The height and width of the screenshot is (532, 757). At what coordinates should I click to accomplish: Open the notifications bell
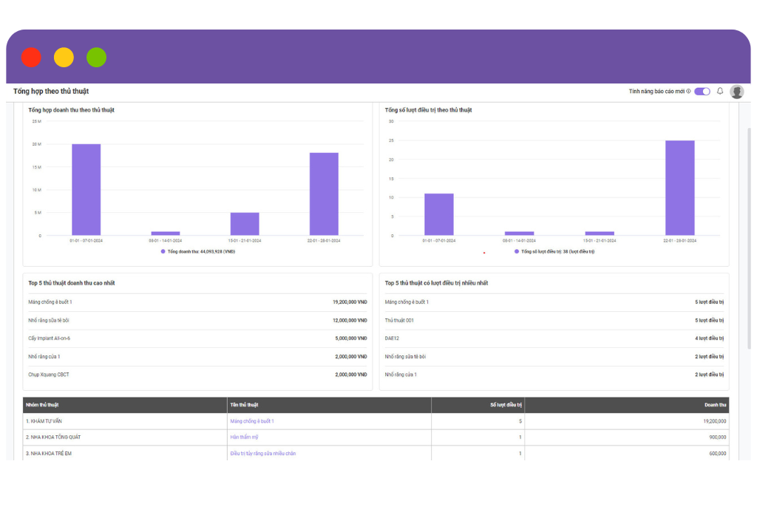pyautogui.click(x=720, y=91)
